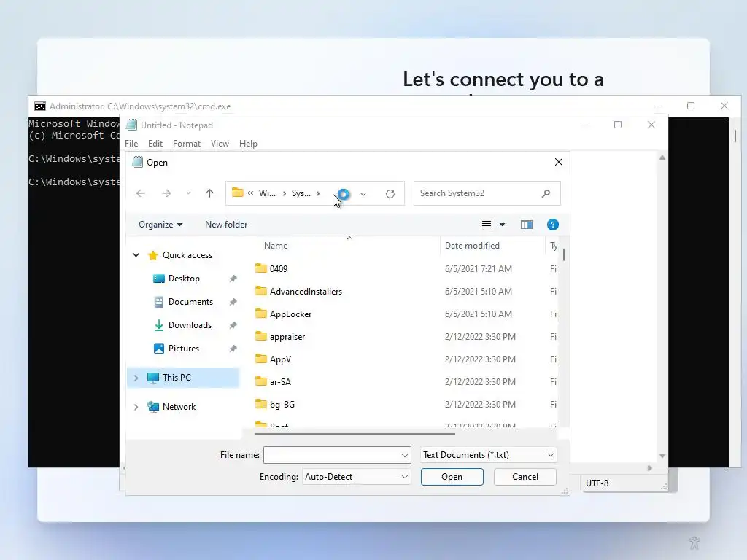This screenshot has width=747, height=560.
Task: Unpin Desktop using its pin icon
Action: [x=233, y=279]
